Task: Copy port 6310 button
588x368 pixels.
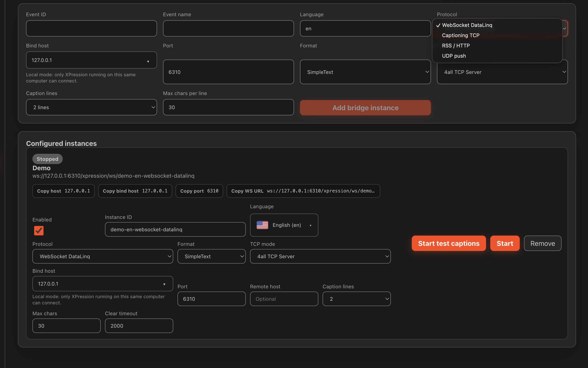Action: 199,191
